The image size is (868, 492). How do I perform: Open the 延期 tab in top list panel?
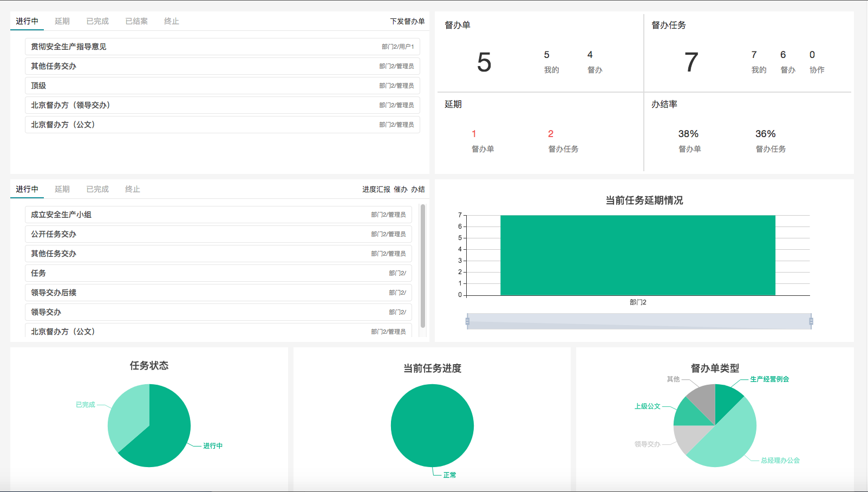click(x=62, y=21)
